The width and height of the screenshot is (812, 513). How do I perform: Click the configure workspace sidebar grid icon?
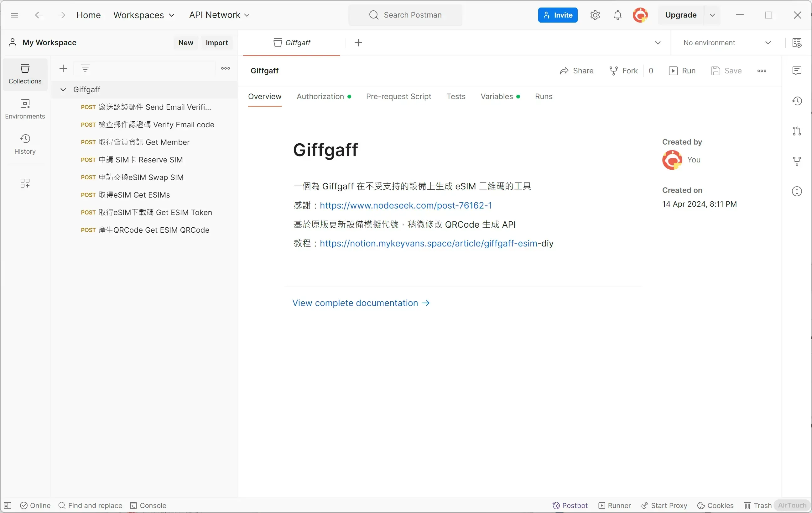click(25, 183)
